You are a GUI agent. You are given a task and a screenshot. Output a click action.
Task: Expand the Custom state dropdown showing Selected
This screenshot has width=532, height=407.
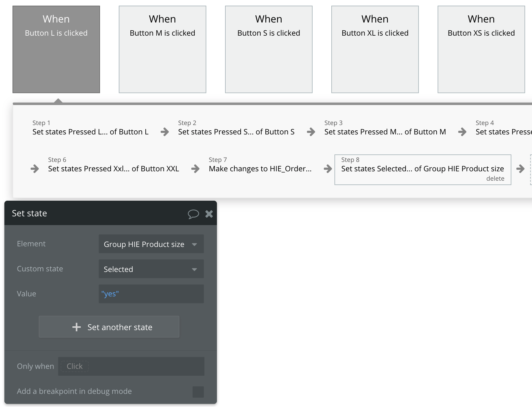pos(151,269)
